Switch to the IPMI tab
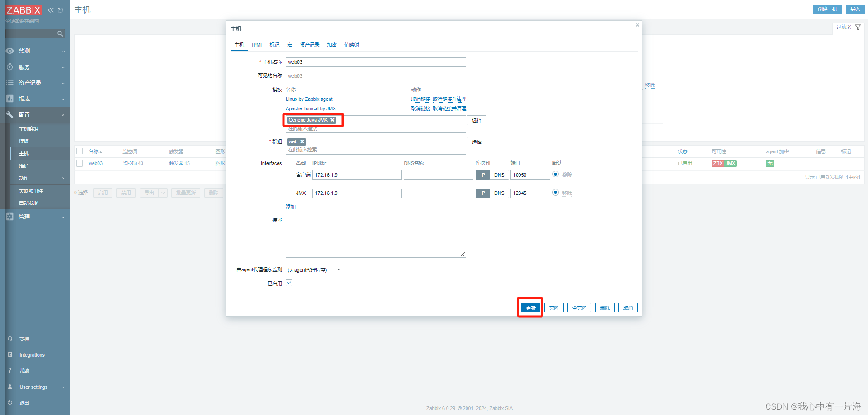The image size is (868, 415). point(257,45)
